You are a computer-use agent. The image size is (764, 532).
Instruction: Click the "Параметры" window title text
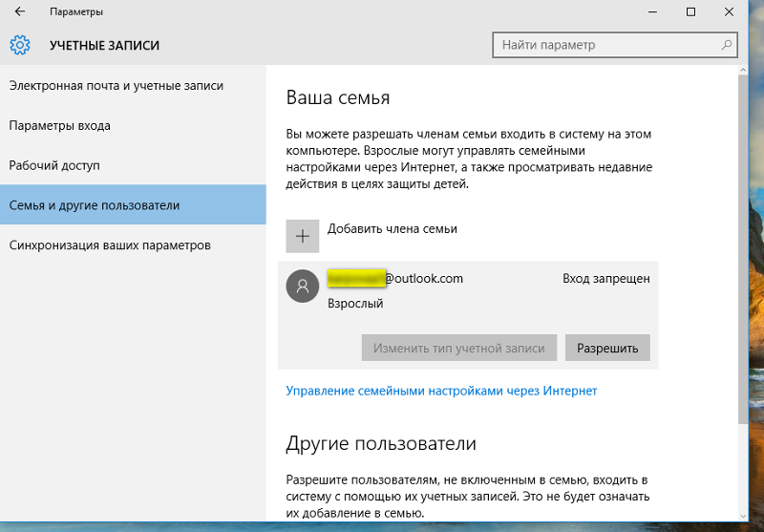pos(76,11)
